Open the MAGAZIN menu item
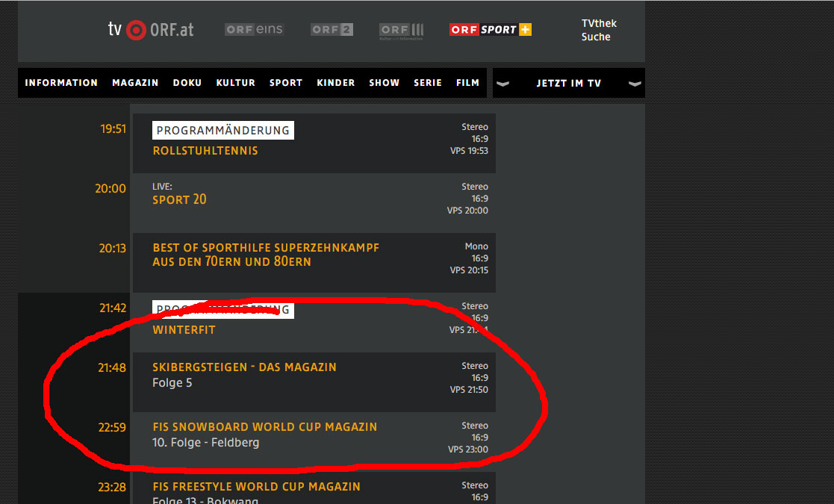 pyautogui.click(x=135, y=83)
